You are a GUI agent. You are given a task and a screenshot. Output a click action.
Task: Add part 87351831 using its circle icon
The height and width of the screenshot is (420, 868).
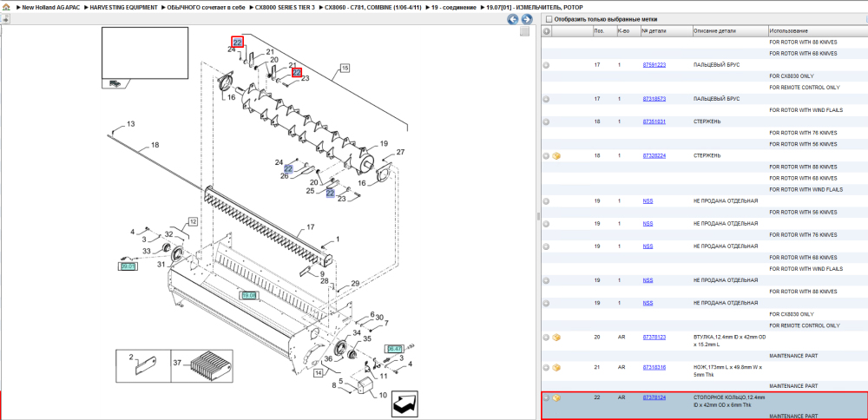pos(546,121)
